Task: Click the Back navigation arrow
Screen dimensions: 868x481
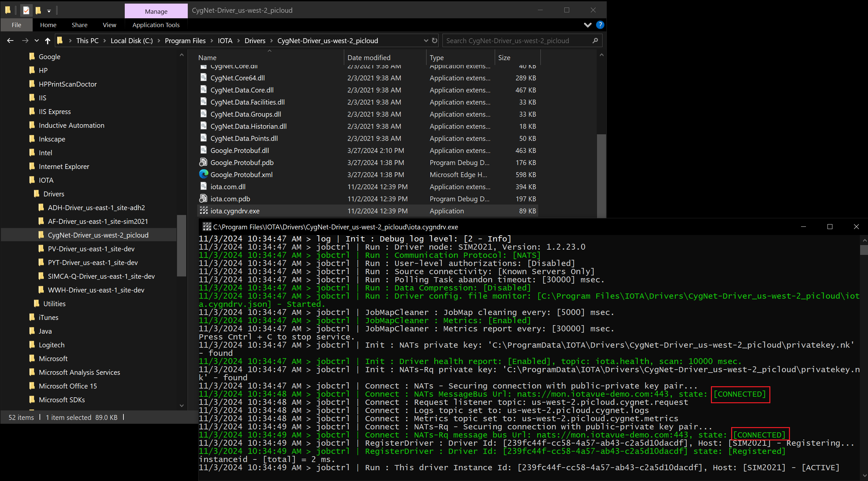Action: [10, 41]
